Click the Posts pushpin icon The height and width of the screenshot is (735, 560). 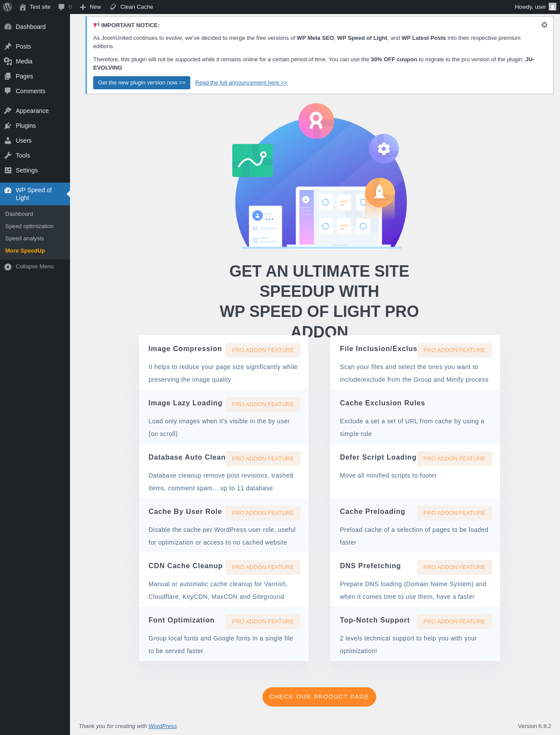click(8, 46)
